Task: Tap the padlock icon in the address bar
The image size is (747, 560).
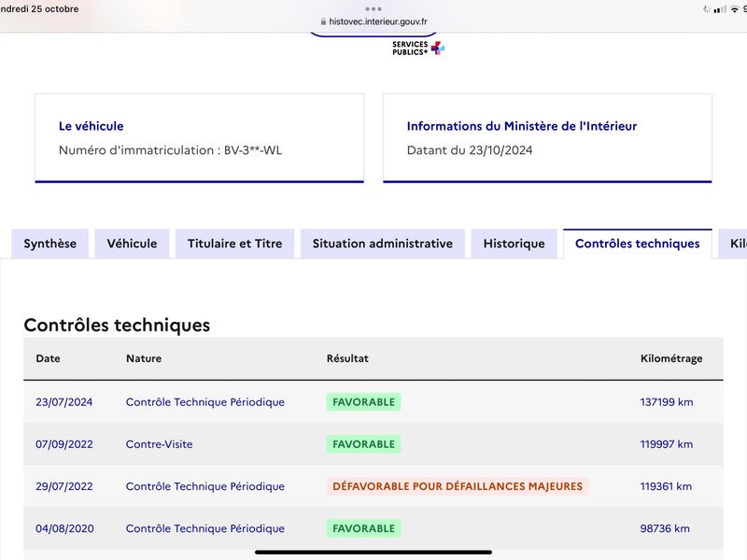Action: 323,21
